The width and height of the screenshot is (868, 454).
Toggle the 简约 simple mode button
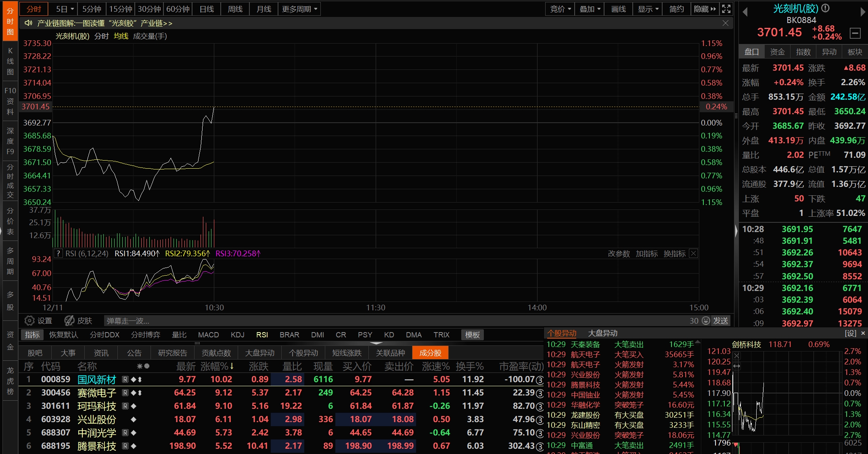click(x=676, y=9)
